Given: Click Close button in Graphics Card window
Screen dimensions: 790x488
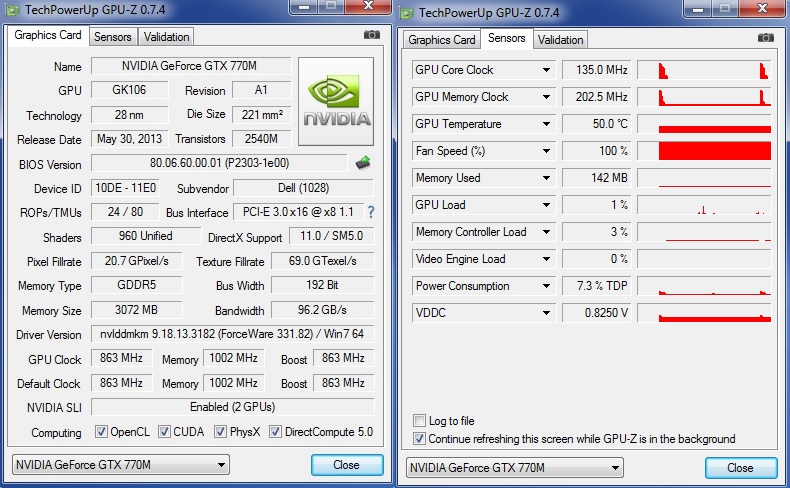Looking at the screenshot, I should [347, 465].
